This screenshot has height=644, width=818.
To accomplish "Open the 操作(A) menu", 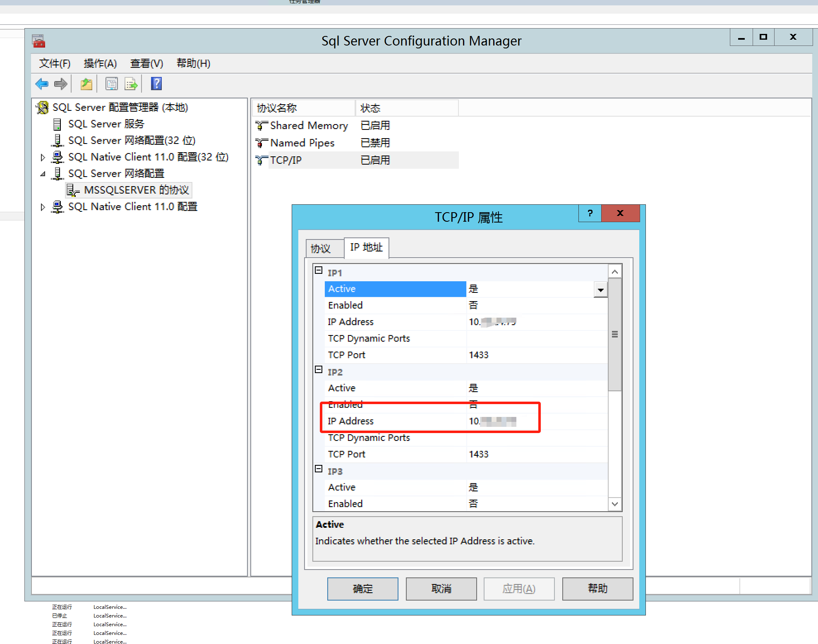I will pos(100,64).
